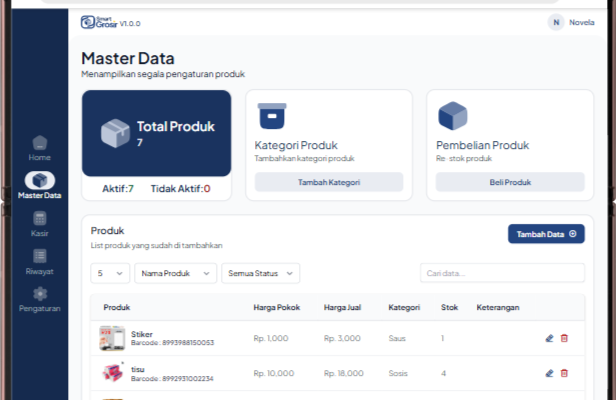Screen dimensions: 616x400
Task: Open the Stiker product thumbnail
Action: (x=112, y=338)
